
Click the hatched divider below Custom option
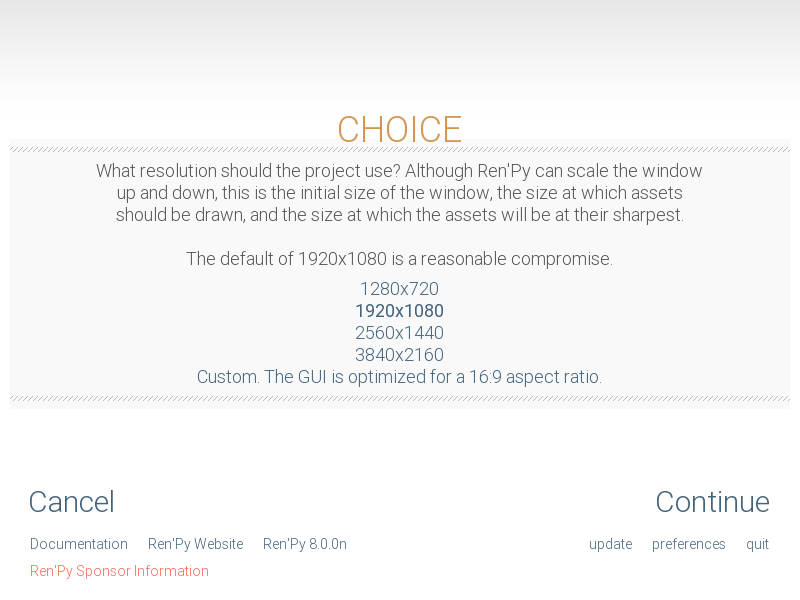[400, 398]
